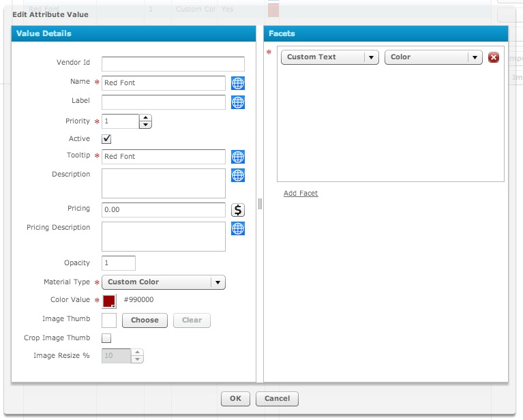Click the Tooltip field containing Red Font
Screen dimensions: 523x420
[x=164, y=157]
